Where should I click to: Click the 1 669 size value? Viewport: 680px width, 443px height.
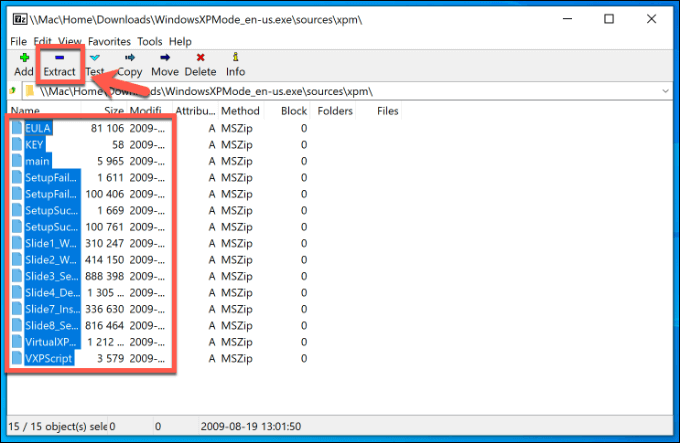tap(111, 210)
